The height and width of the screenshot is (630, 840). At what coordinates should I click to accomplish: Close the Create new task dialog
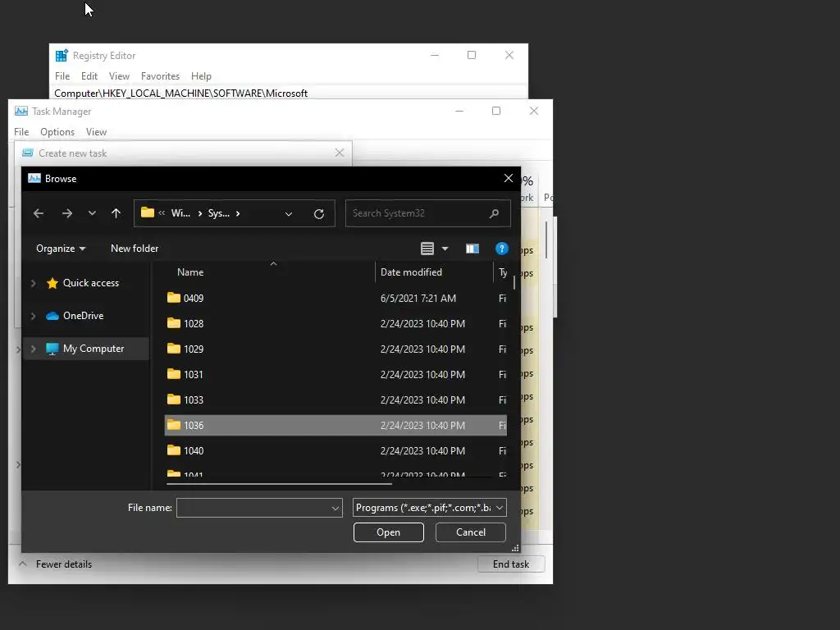339,153
